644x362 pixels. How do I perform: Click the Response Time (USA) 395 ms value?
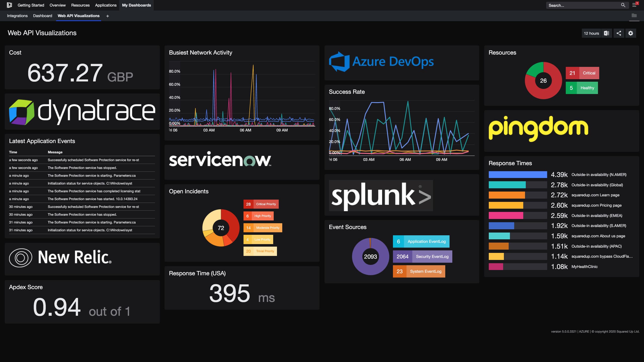click(x=242, y=293)
